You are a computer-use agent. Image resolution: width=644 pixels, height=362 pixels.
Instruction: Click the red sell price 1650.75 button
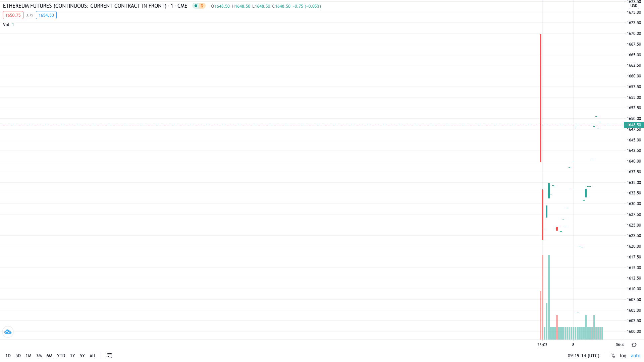(x=13, y=15)
